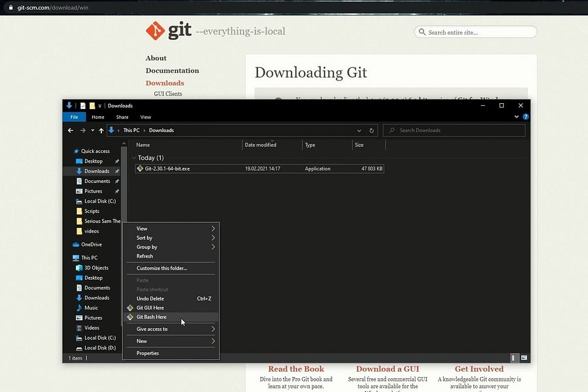Unpin Documents from Quick access
The image size is (588, 392).
[116, 181]
